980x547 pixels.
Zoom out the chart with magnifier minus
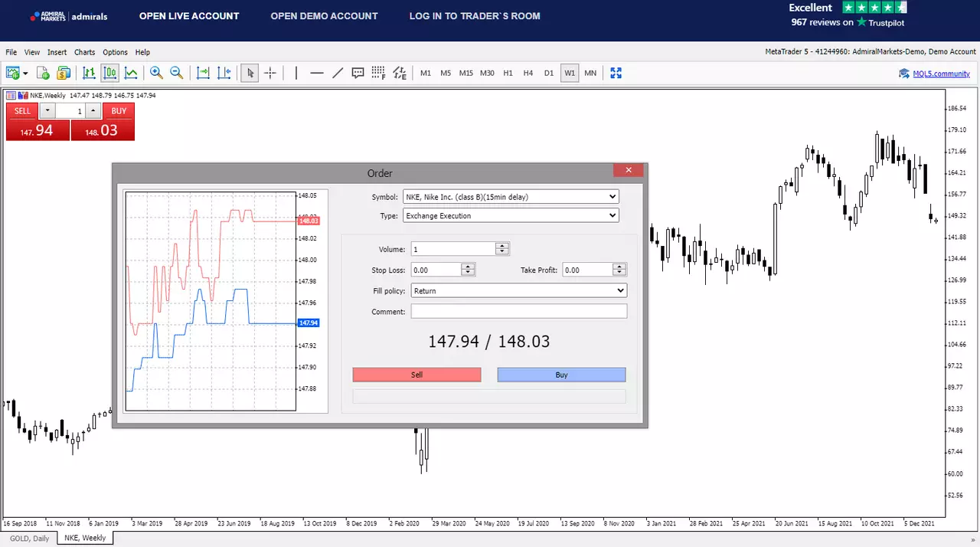pos(176,73)
